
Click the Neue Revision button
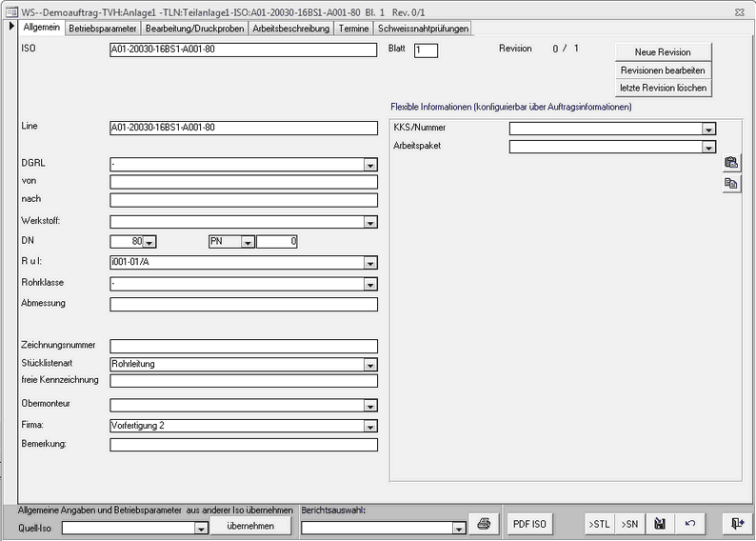(x=662, y=52)
